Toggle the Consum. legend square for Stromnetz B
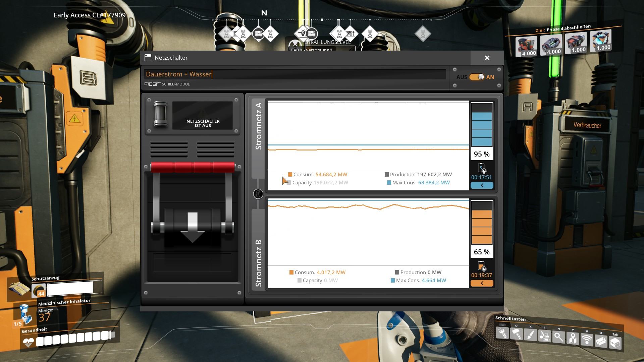 point(291,273)
